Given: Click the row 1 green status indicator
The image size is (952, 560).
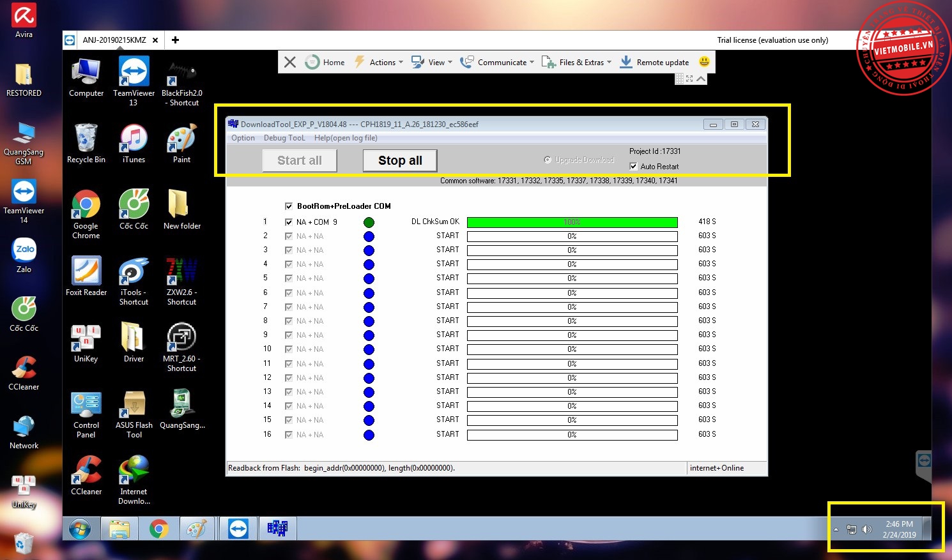Looking at the screenshot, I should point(369,222).
